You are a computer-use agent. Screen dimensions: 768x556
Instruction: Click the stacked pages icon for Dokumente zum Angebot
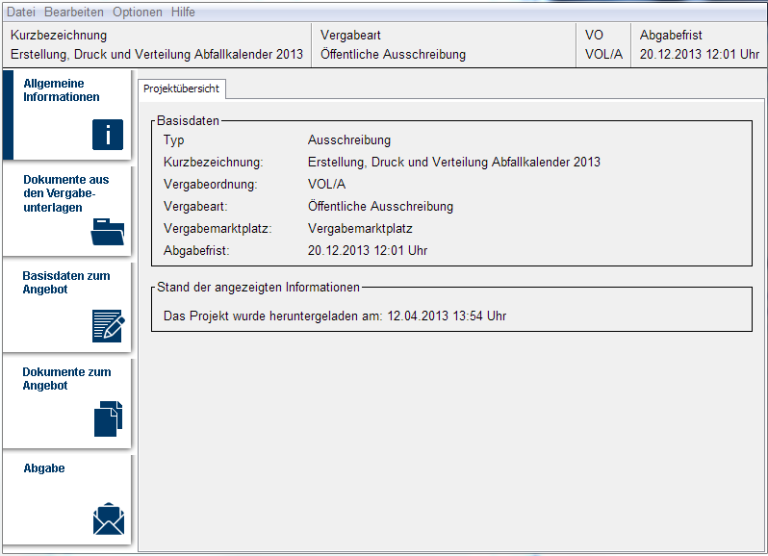(108, 418)
